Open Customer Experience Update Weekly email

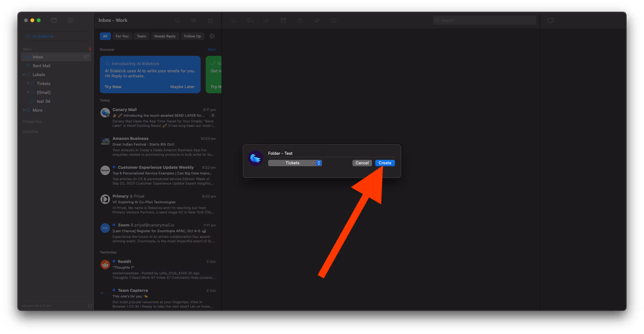click(x=158, y=175)
